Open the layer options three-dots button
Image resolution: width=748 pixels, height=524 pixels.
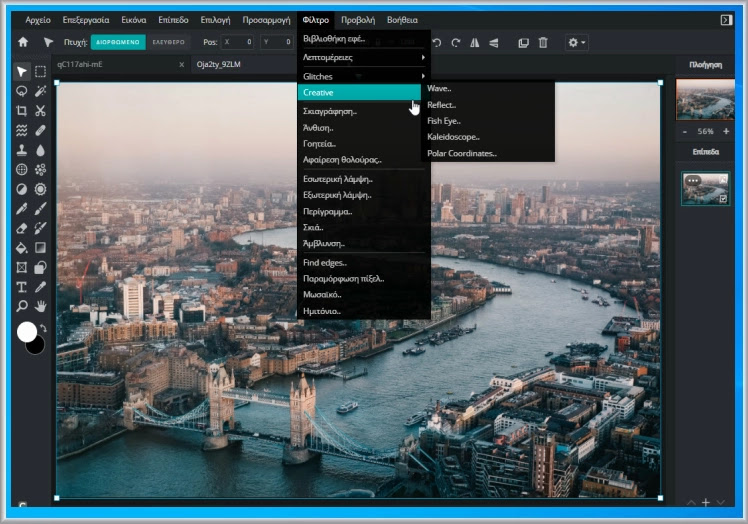pyautogui.click(x=693, y=181)
